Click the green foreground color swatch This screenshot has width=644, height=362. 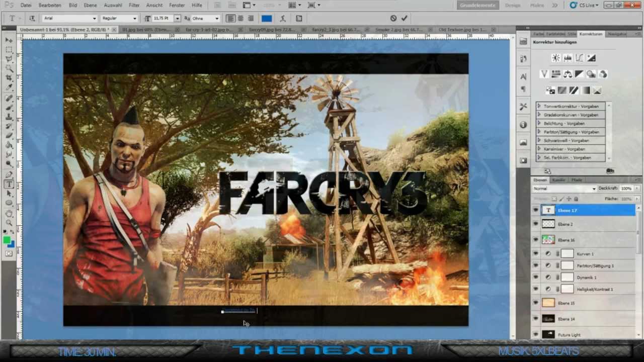coord(7,240)
